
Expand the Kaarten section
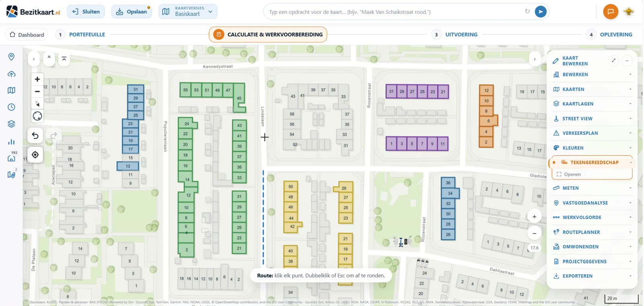(x=592, y=89)
